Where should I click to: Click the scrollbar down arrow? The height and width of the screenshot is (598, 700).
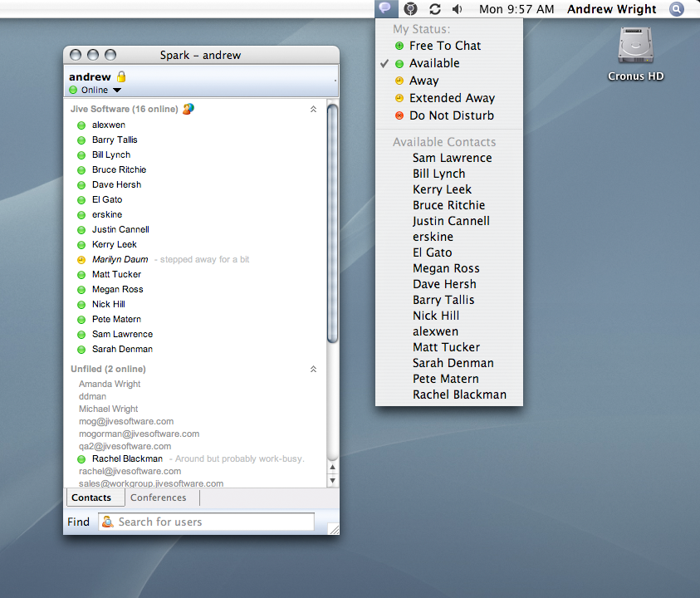(x=333, y=481)
